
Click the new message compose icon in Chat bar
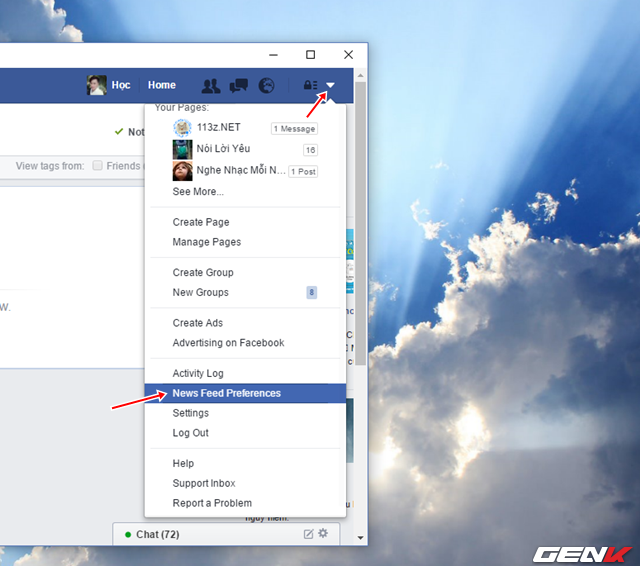pos(309,534)
